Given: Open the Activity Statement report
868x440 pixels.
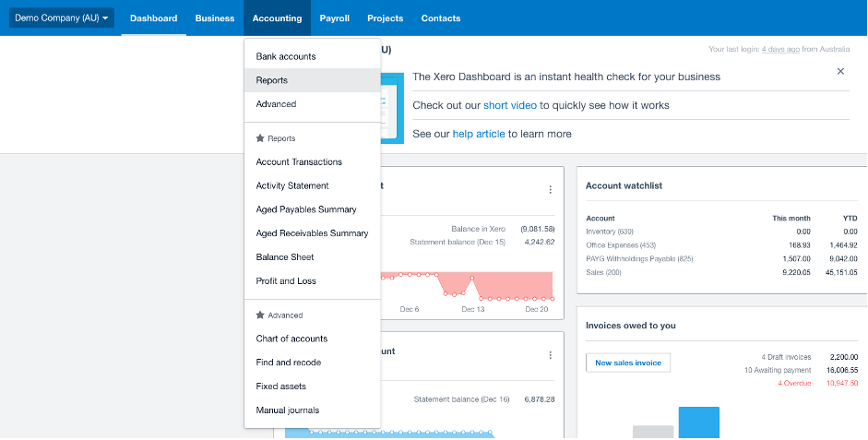Looking at the screenshot, I should pos(312,186).
